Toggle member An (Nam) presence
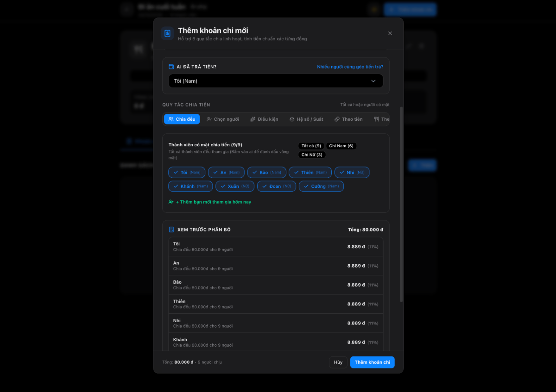Image resolution: width=556 pixels, height=392 pixels. 226,172
